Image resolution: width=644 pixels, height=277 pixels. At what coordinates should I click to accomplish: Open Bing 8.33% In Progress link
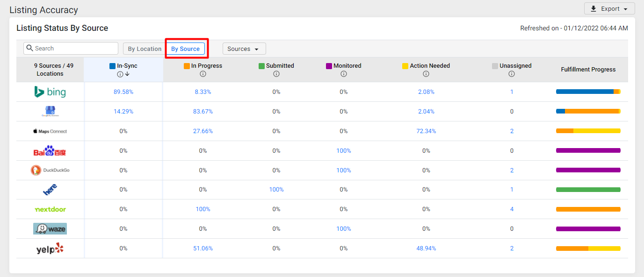click(x=203, y=92)
